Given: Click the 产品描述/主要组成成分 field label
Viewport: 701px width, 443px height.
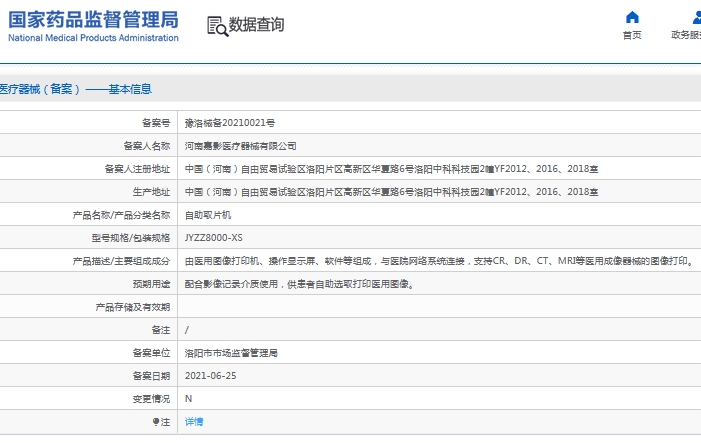Looking at the screenshot, I should click(121, 261).
